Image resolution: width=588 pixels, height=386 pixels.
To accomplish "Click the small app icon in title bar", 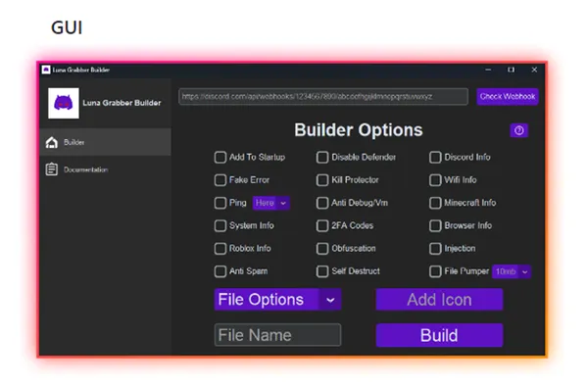I will click(46, 70).
